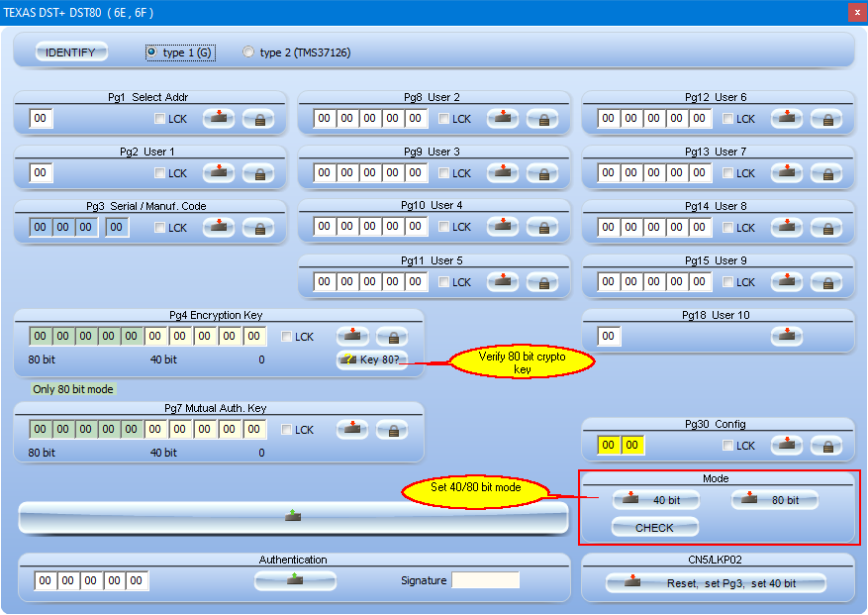Click the padlock icon for Pg9 User 3
The height and width of the screenshot is (615, 868).
click(x=543, y=173)
